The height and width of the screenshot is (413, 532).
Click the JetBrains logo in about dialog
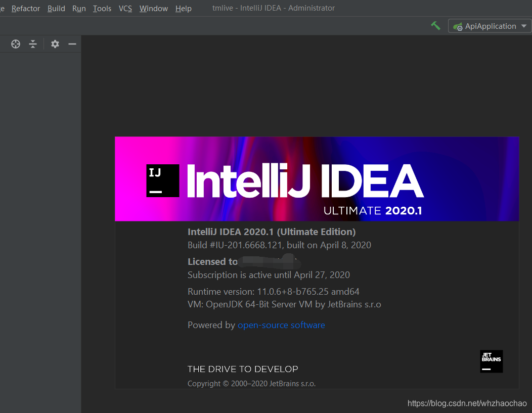tap(491, 361)
